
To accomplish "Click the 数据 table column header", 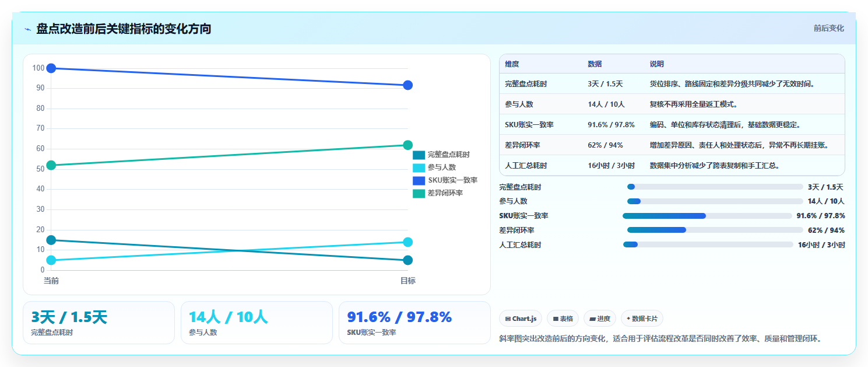I will pyautogui.click(x=613, y=64).
